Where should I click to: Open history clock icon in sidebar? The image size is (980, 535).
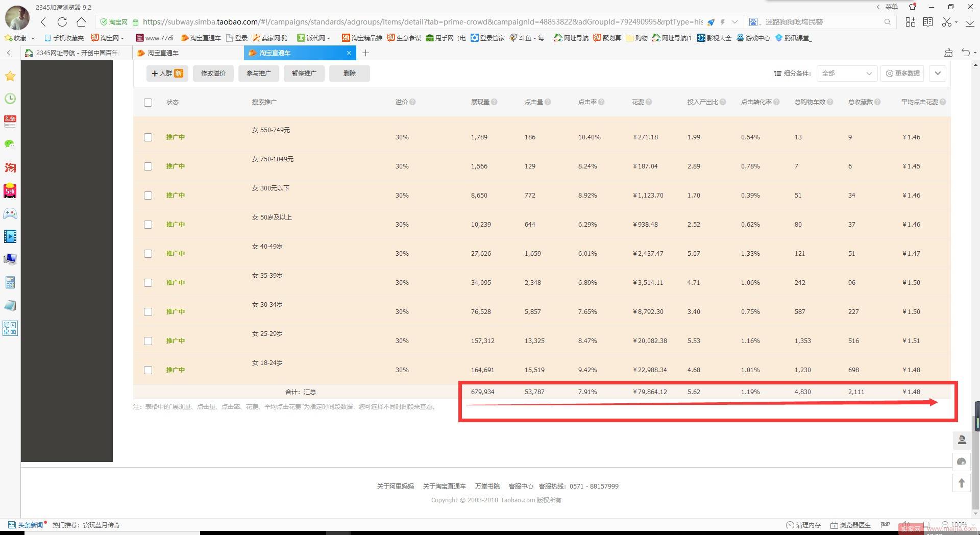click(10, 99)
